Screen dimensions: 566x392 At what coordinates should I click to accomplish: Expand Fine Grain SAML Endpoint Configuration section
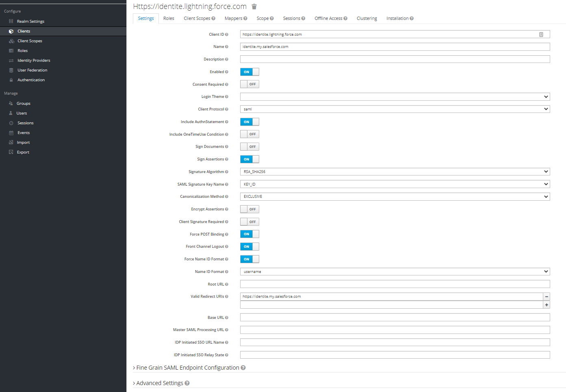coord(187,368)
